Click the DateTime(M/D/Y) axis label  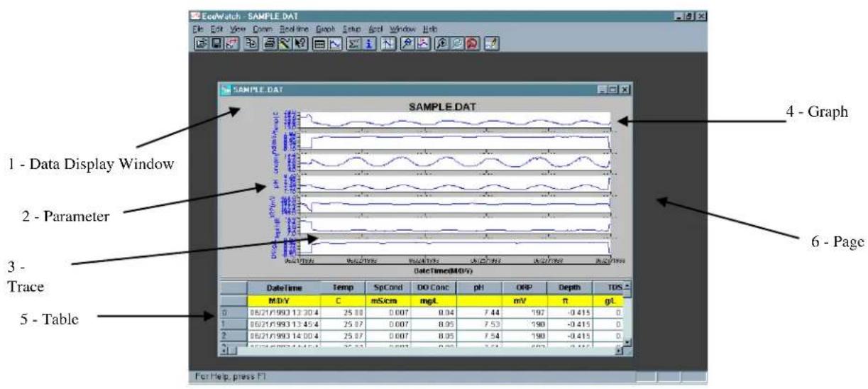point(444,271)
